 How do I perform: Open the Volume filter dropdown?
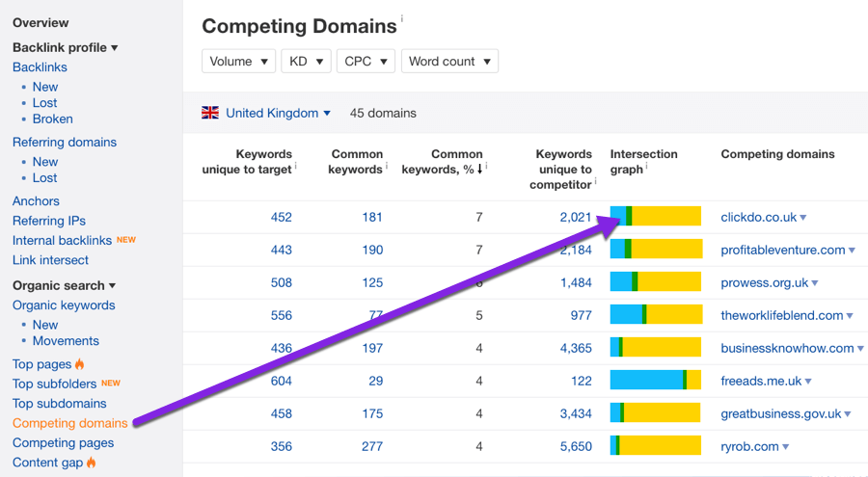(238, 61)
